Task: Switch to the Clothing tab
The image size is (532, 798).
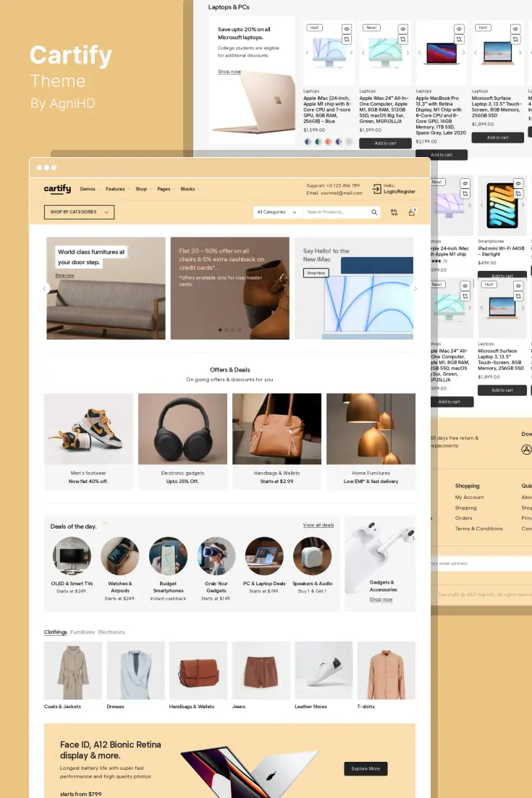Action: [x=56, y=632]
